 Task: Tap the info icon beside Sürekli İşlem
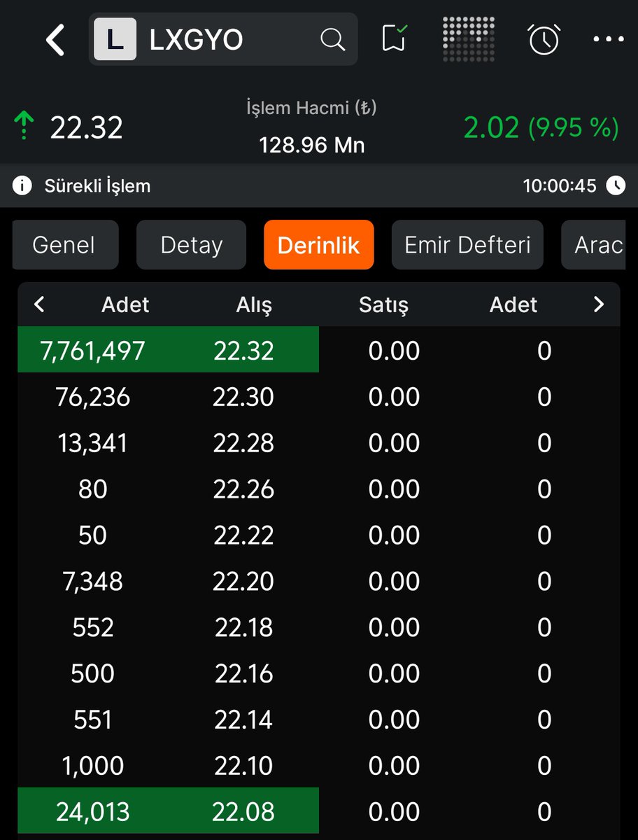click(22, 185)
